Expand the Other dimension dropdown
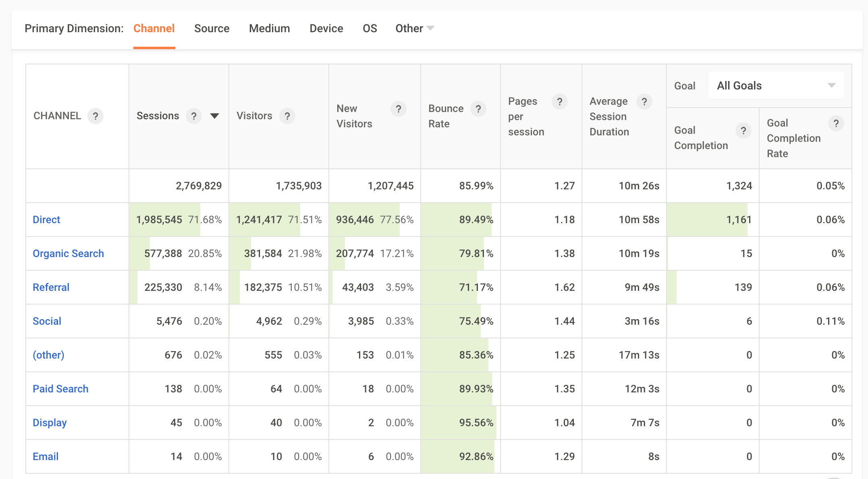Image resolution: width=868 pixels, height=479 pixels. [x=415, y=28]
